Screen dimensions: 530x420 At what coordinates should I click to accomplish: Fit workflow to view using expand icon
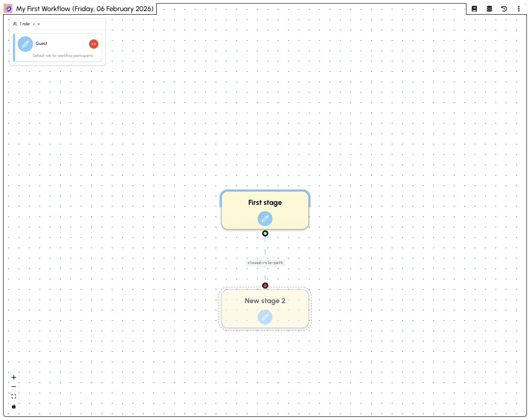point(14,396)
